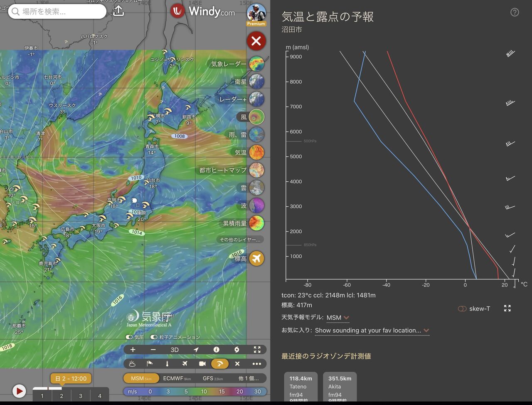
Task: Switch to the ECMWF 9km model
Action: coord(177,378)
